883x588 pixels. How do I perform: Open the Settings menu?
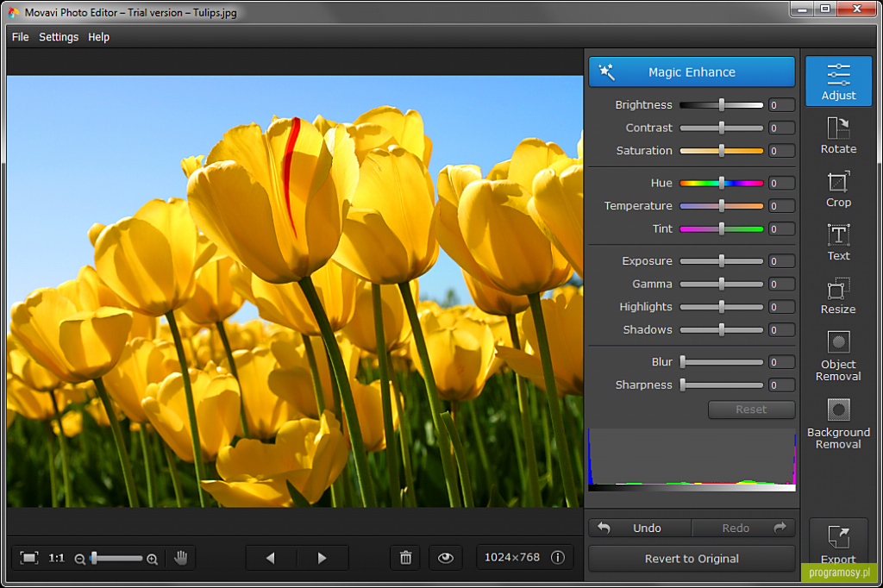(59, 36)
